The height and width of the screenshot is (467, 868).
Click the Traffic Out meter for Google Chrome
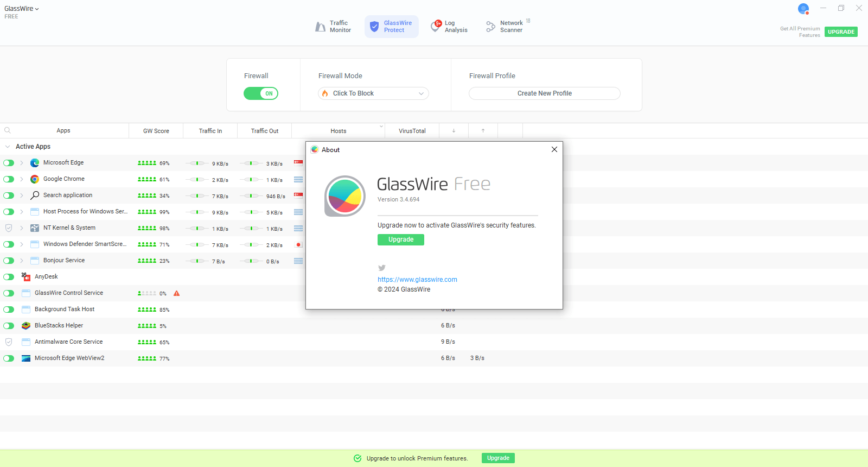point(251,179)
